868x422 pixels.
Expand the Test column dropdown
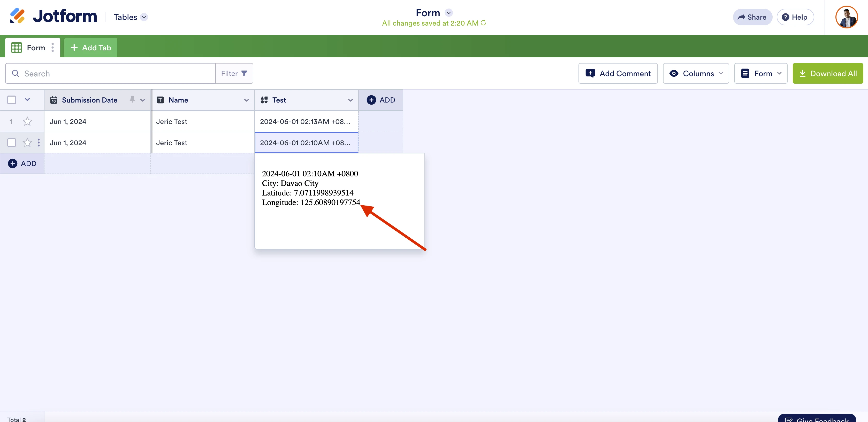pos(351,100)
